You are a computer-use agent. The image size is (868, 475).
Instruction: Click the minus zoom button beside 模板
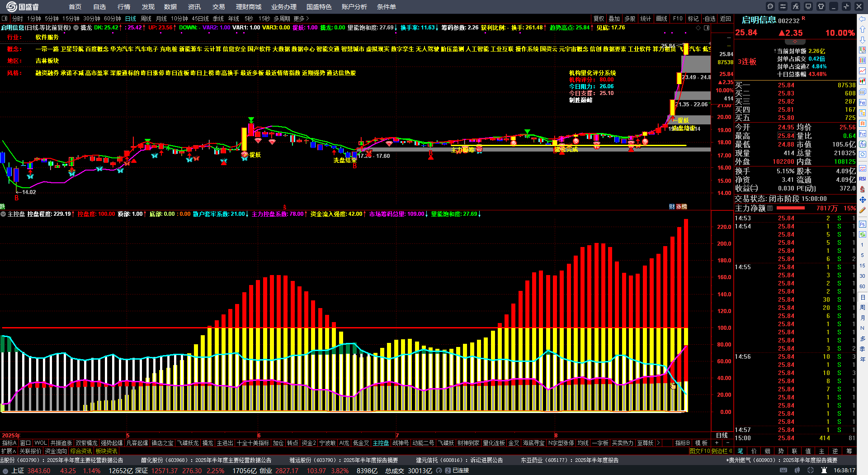pos(727,443)
